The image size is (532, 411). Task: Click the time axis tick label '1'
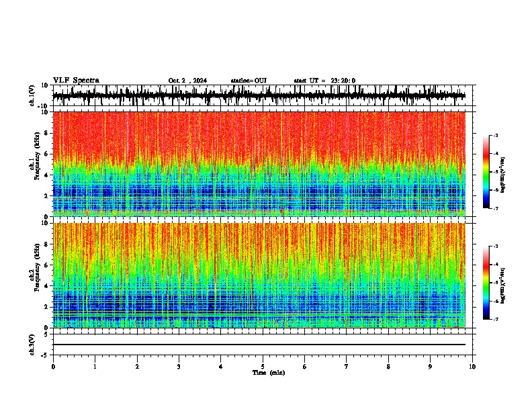(95, 367)
